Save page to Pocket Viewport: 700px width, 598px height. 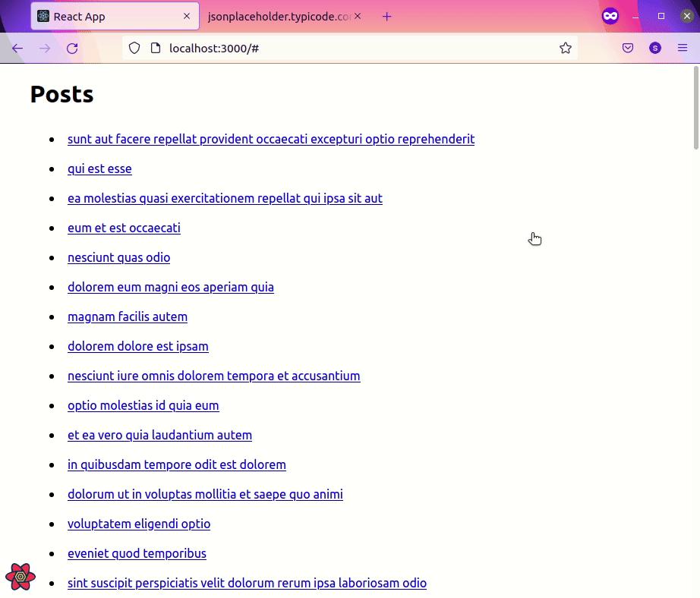click(x=628, y=49)
